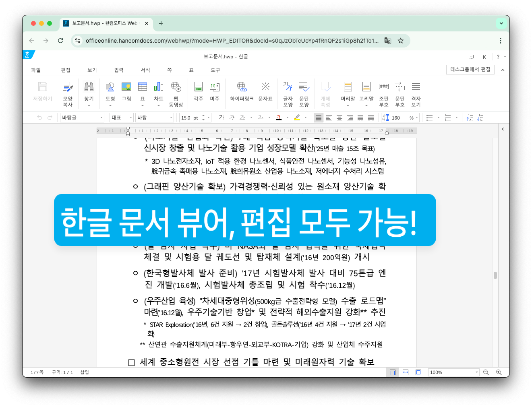Increase line spacing icon
Image resolution: width=532 pixels, height=407 pixels.
tap(470, 118)
